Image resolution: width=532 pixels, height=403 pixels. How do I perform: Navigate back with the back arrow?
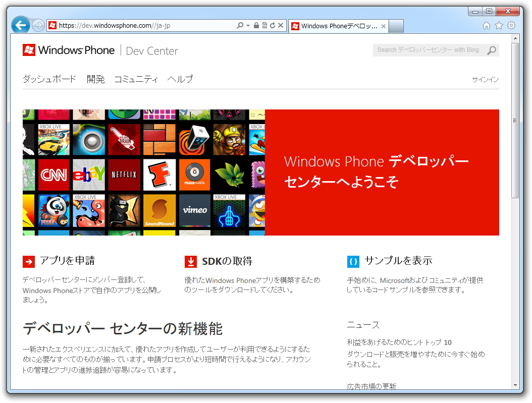point(20,25)
